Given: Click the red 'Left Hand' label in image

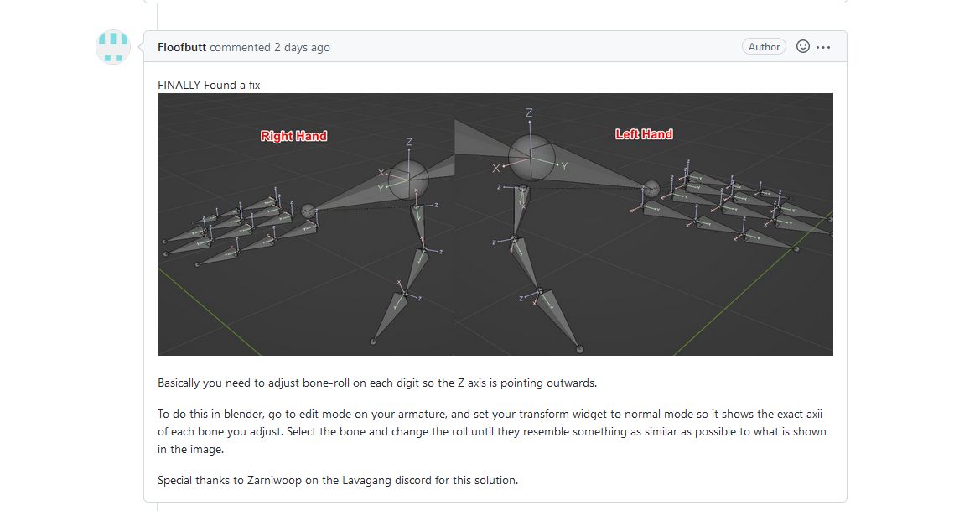Looking at the screenshot, I should click(644, 134).
